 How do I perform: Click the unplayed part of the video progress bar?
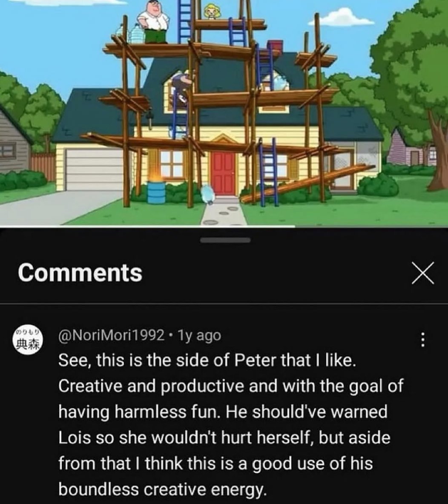371,226
